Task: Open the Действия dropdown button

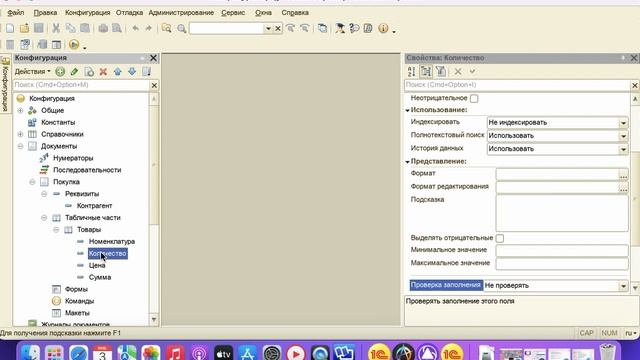Action: 32,72
